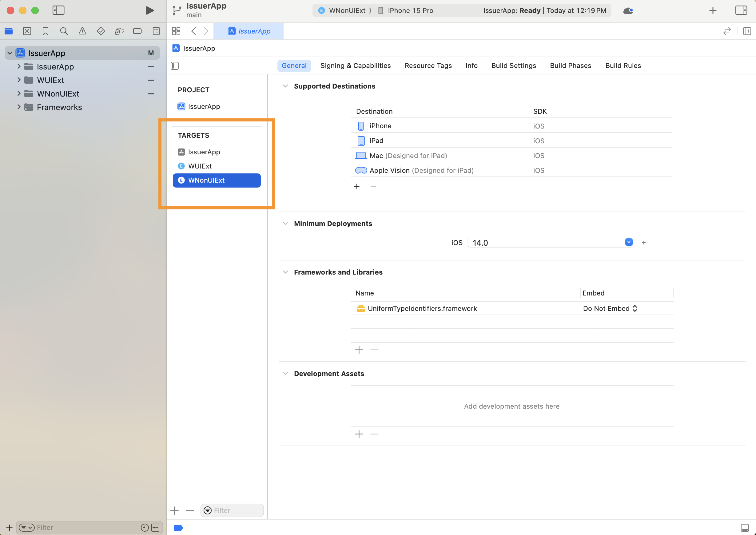756x535 pixels.
Task: Hide the project and targets list
Action: point(175,66)
